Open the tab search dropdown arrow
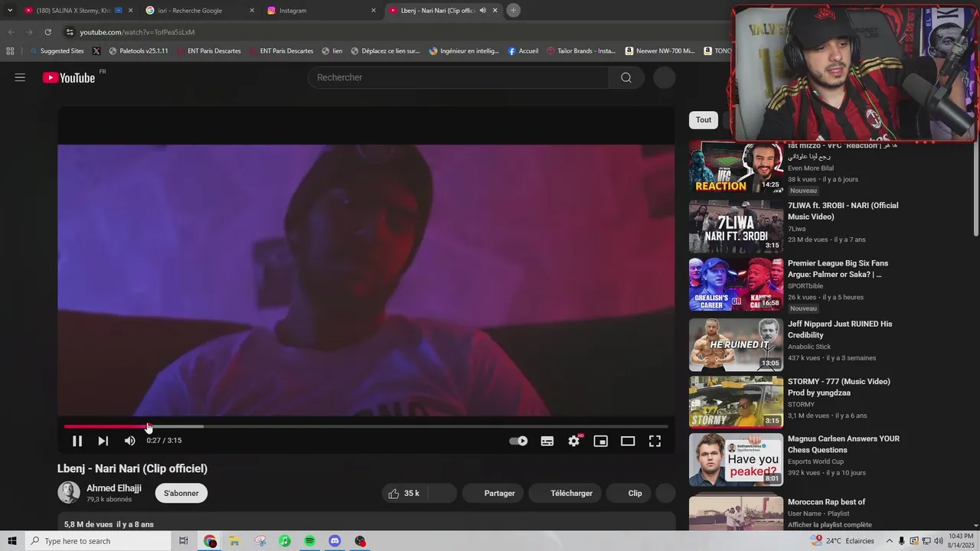This screenshot has width=980, height=551. click(10, 10)
